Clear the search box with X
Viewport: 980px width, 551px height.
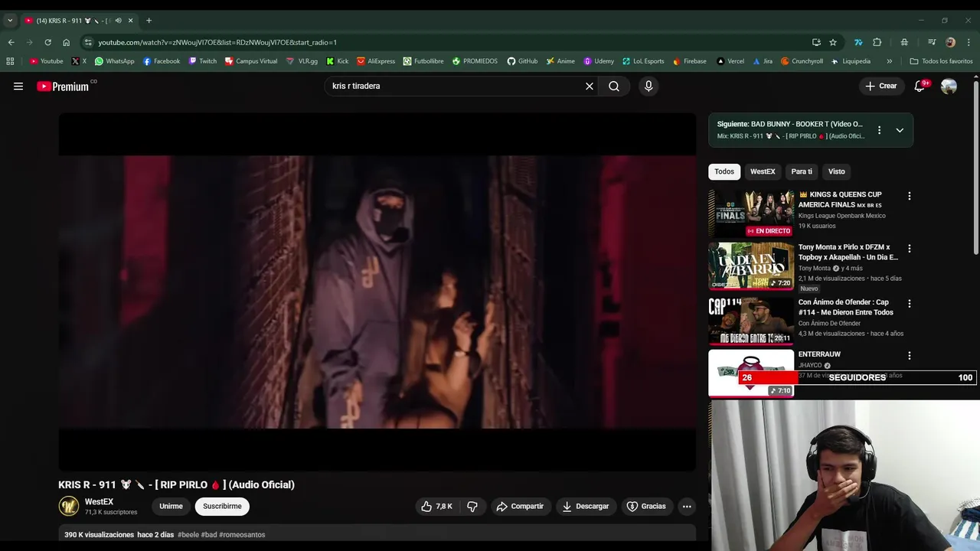(590, 86)
